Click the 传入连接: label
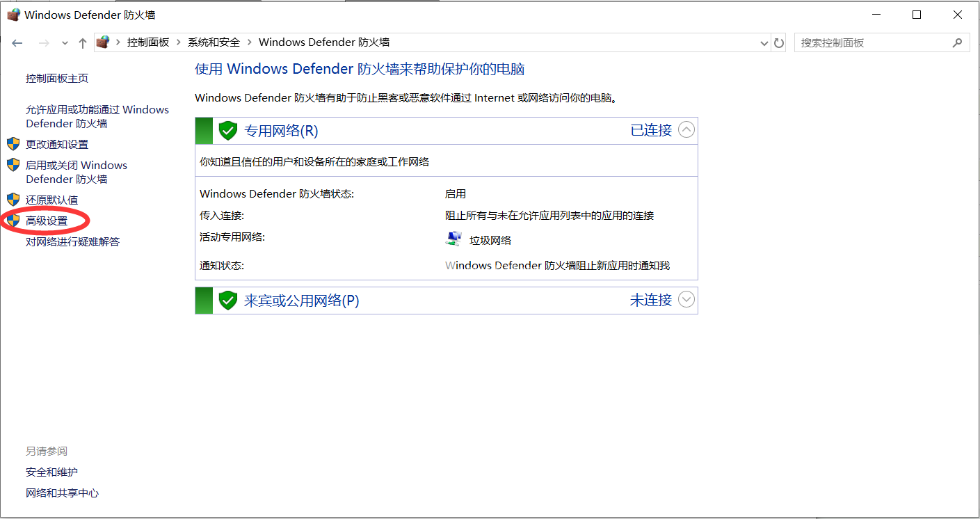Screen dimensions: 980x519 pos(222,216)
